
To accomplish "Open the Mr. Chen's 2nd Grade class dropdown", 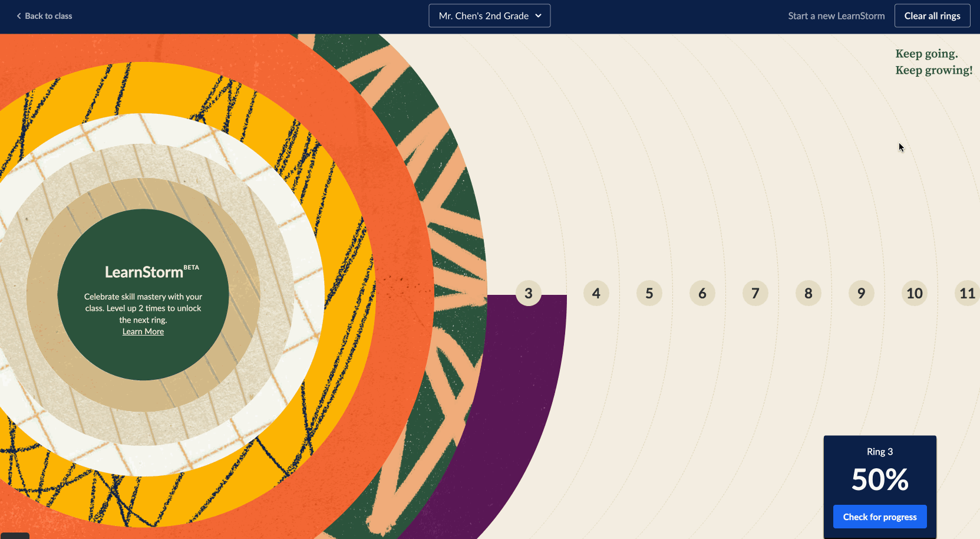I will (x=489, y=16).
